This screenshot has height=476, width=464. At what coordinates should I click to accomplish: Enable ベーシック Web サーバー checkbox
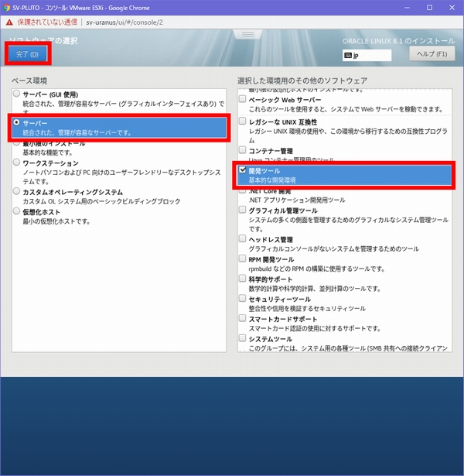(x=242, y=98)
